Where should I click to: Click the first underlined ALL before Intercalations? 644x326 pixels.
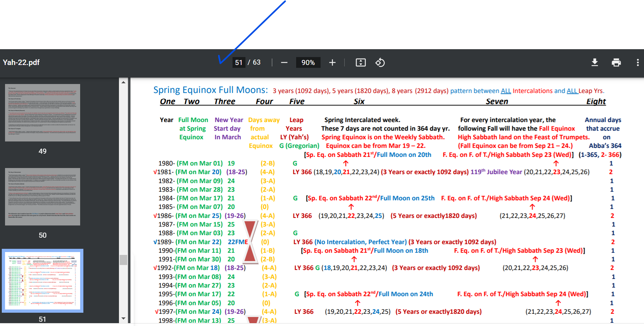[506, 91]
